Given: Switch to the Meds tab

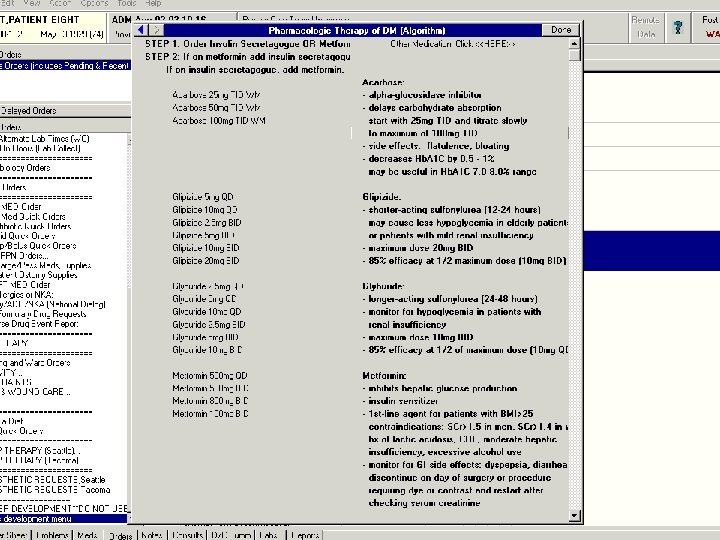Looking at the screenshot, I should pos(87,535).
